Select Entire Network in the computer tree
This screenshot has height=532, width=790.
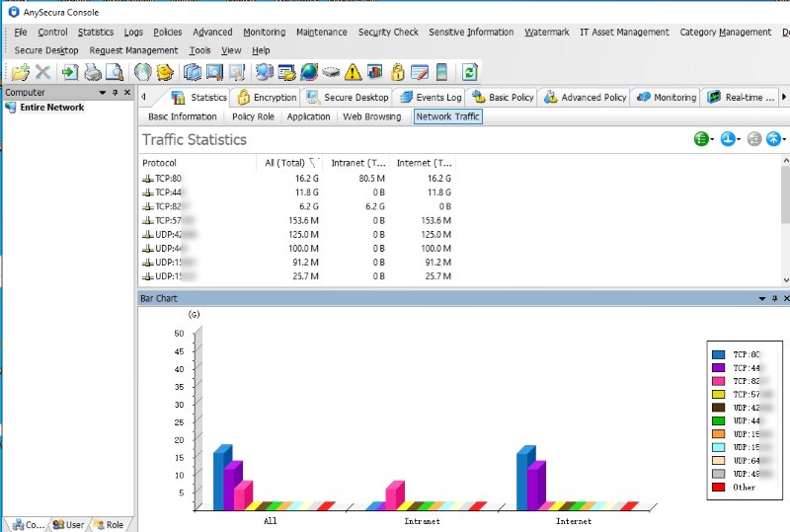click(51, 108)
